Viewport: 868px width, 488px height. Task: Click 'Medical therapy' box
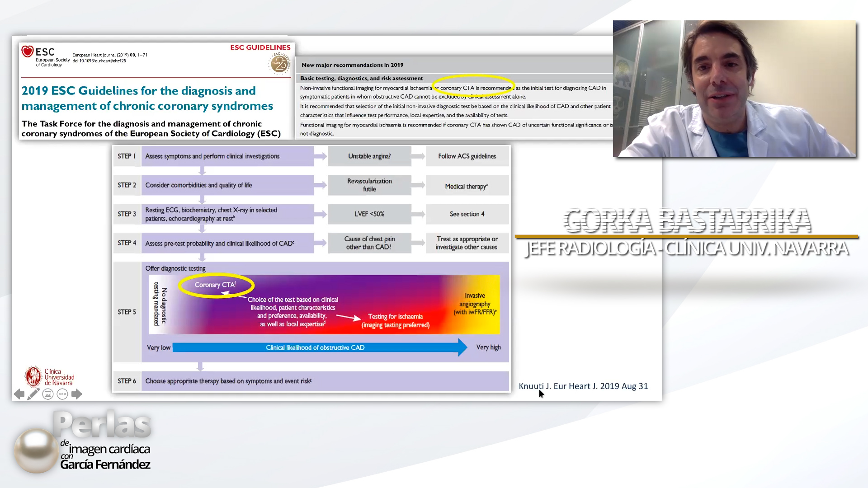click(467, 185)
